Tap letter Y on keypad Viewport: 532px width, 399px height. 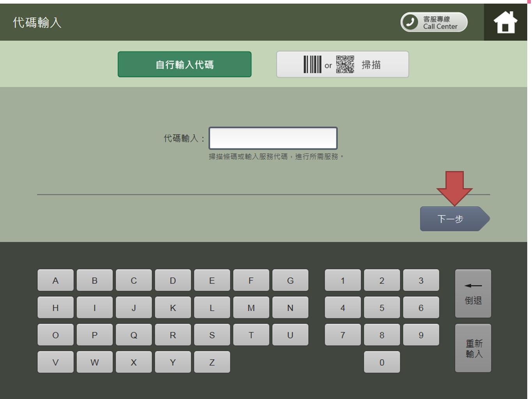pyautogui.click(x=173, y=362)
